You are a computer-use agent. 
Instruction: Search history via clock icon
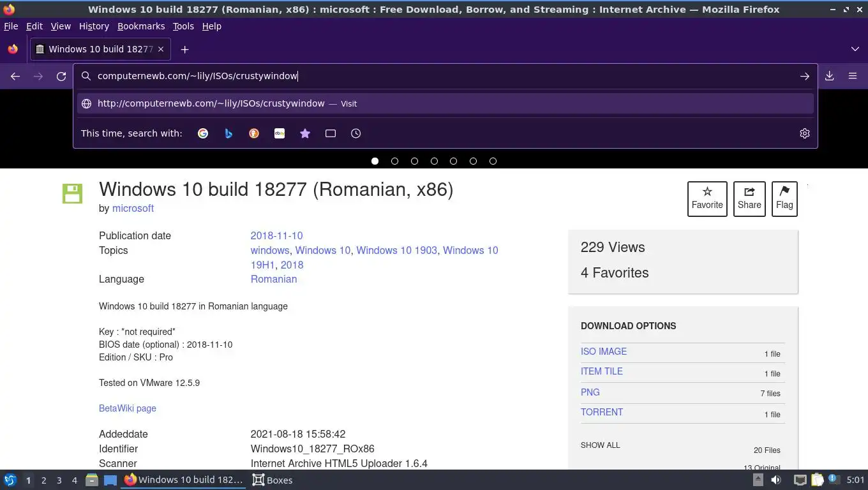coord(356,133)
